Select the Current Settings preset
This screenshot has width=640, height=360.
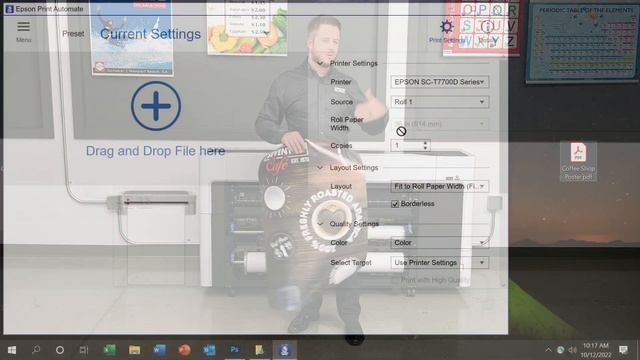[150, 34]
